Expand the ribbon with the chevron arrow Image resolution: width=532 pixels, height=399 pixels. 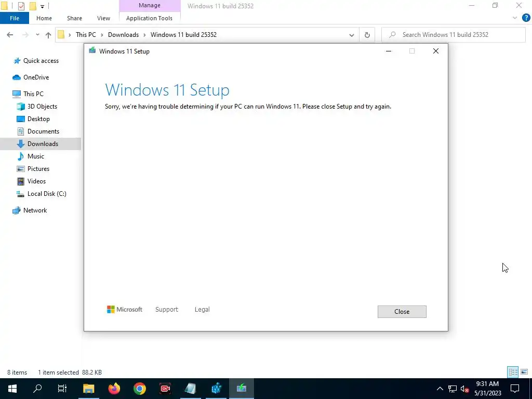515,18
